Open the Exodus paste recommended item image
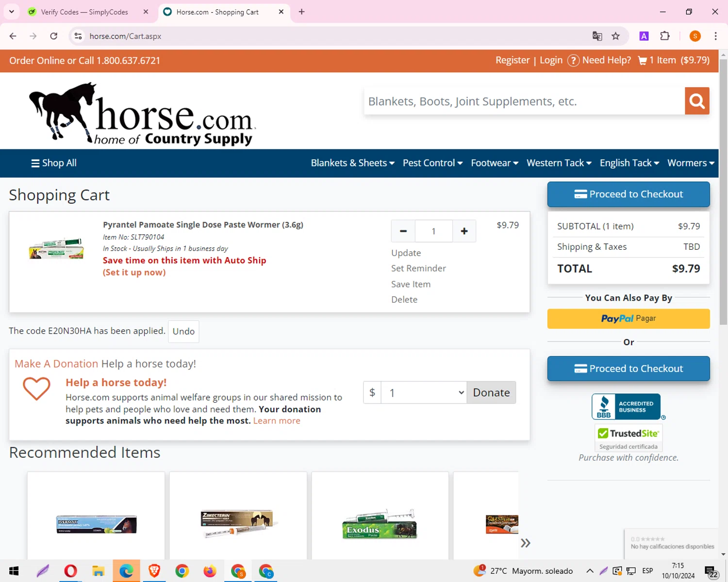The image size is (728, 582). 380,524
